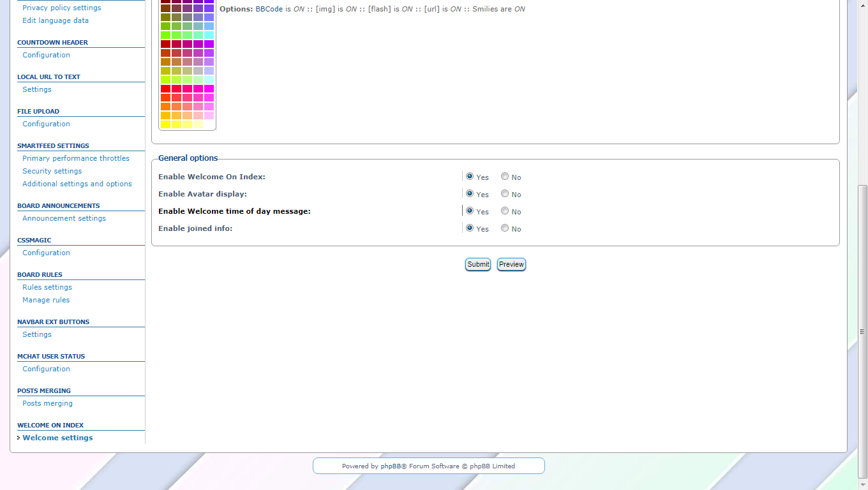Select No for Enable Avatar display
The image size is (868, 490).
click(x=505, y=194)
